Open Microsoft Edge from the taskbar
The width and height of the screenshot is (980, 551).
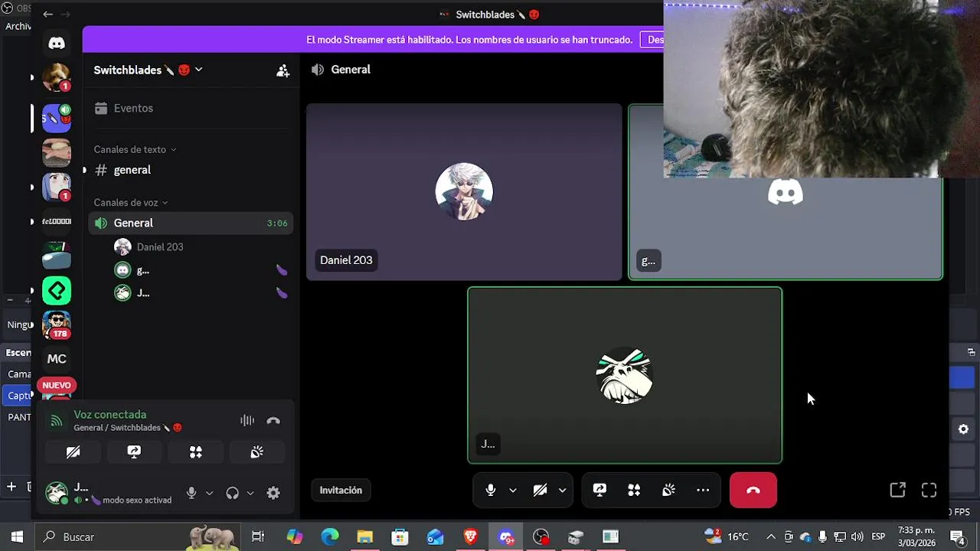click(329, 537)
